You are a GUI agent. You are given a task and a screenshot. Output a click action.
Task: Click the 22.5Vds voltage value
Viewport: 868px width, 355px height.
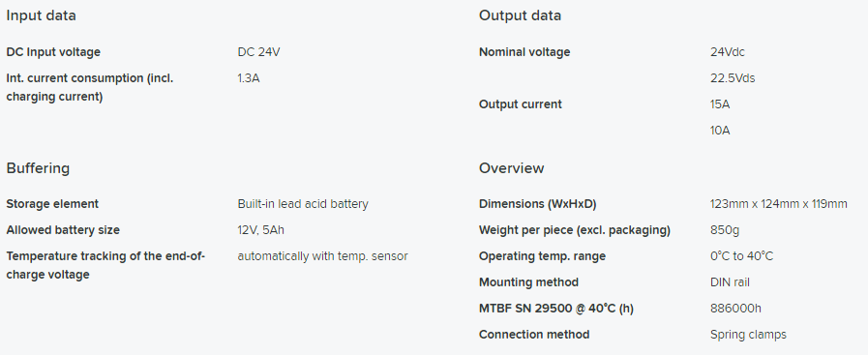click(x=733, y=78)
